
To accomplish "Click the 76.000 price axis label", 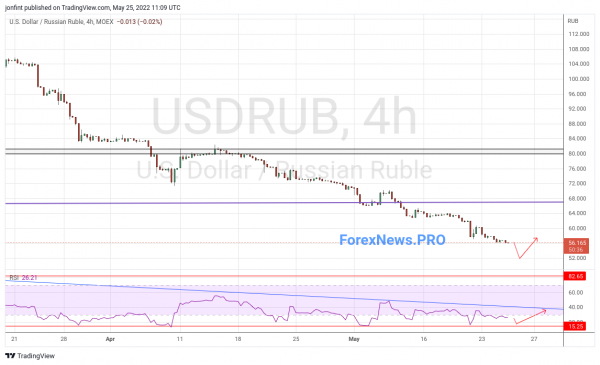I will [x=577, y=168].
